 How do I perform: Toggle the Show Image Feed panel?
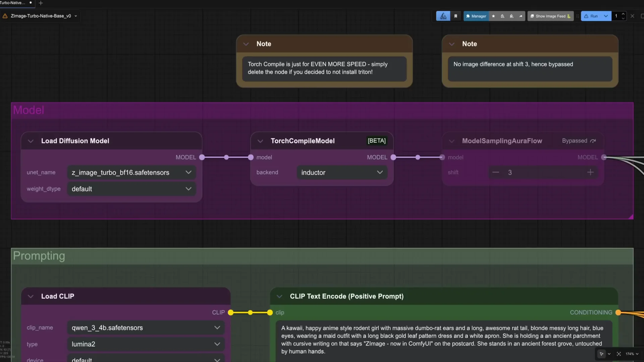(550, 16)
